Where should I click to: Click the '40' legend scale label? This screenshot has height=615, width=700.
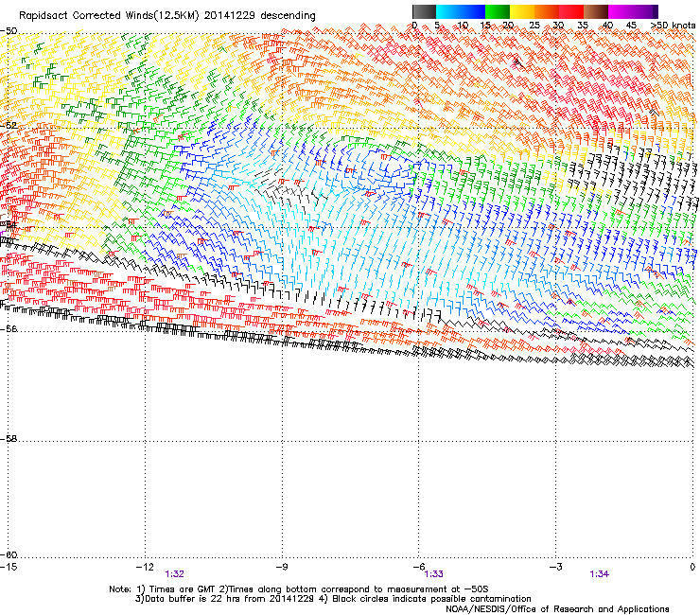[607, 25]
